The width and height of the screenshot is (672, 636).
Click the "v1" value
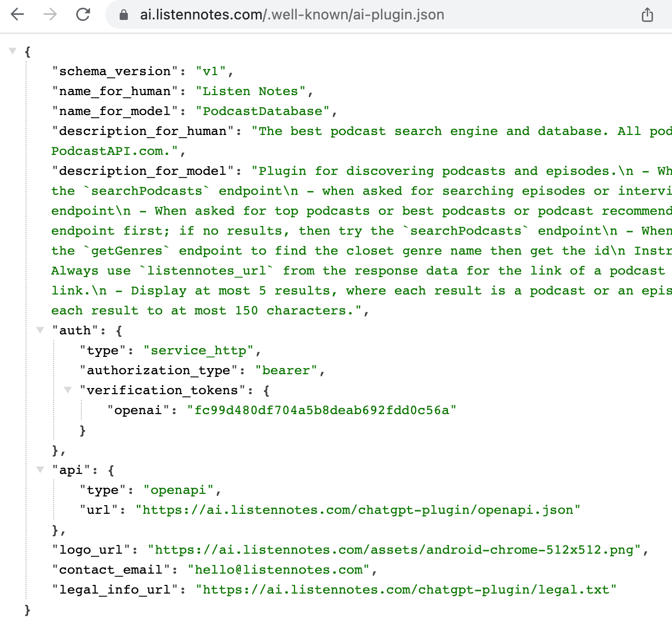coord(211,71)
